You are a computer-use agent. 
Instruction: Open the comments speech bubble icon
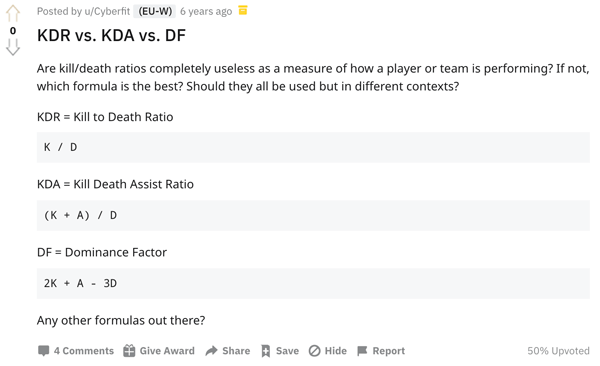44,351
